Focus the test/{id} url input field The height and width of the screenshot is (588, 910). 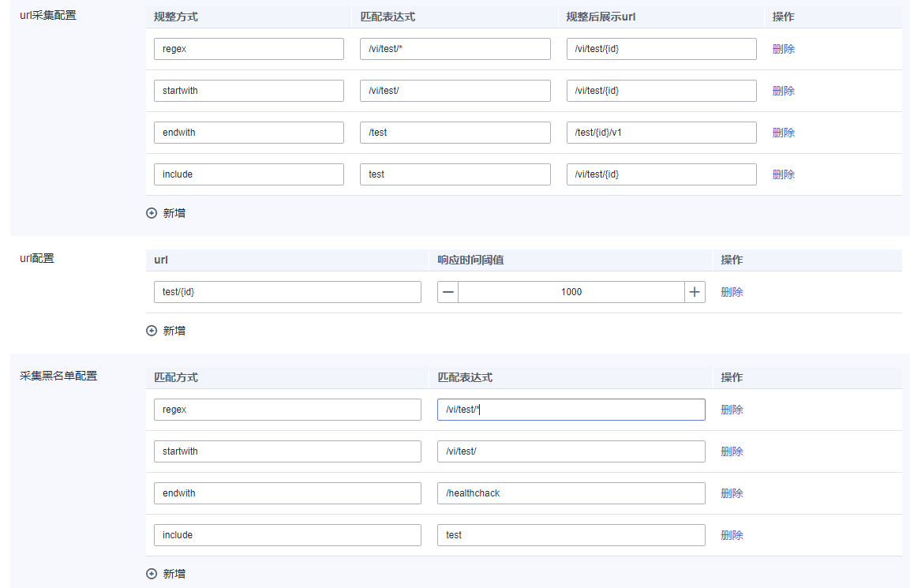click(287, 292)
